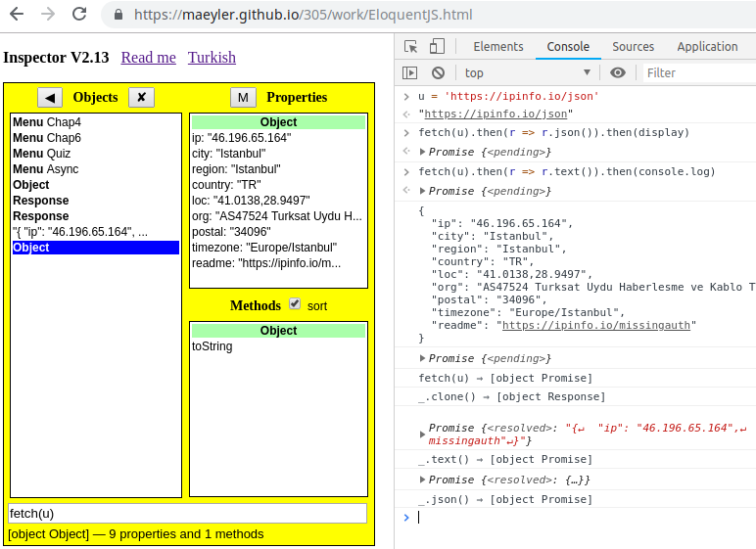
Task: Open the 'top' context dropdown
Action: click(528, 72)
